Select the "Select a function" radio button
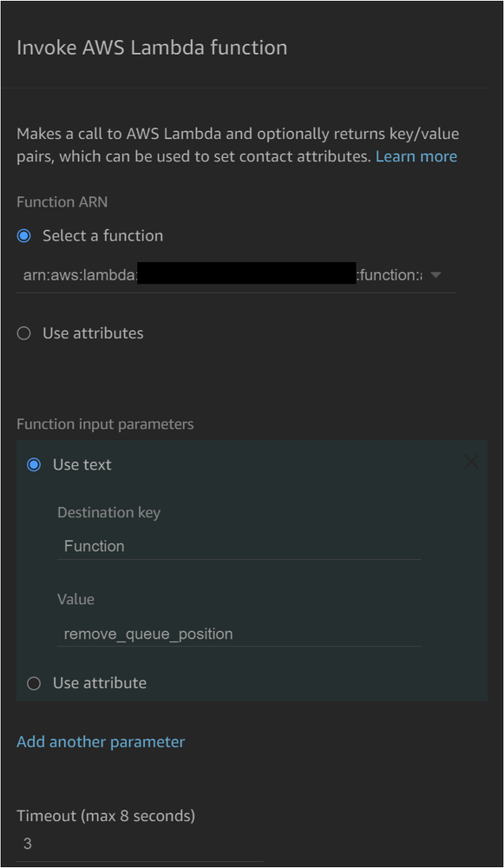This screenshot has width=504, height=868. click(23, 235)
